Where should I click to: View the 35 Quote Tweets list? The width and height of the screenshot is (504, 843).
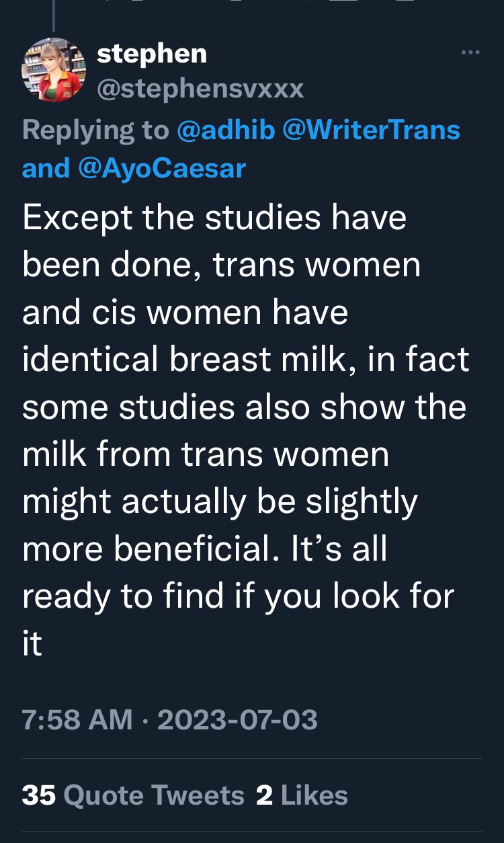133,795
